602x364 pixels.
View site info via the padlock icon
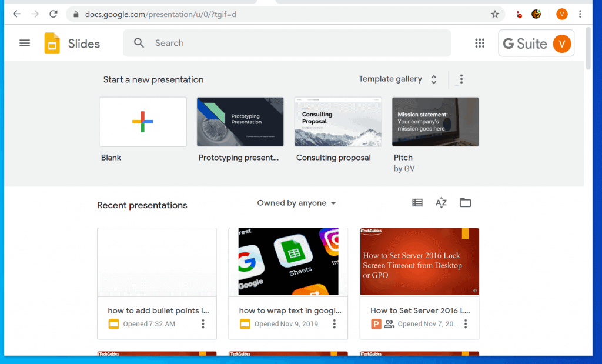[x=76, y=15]
